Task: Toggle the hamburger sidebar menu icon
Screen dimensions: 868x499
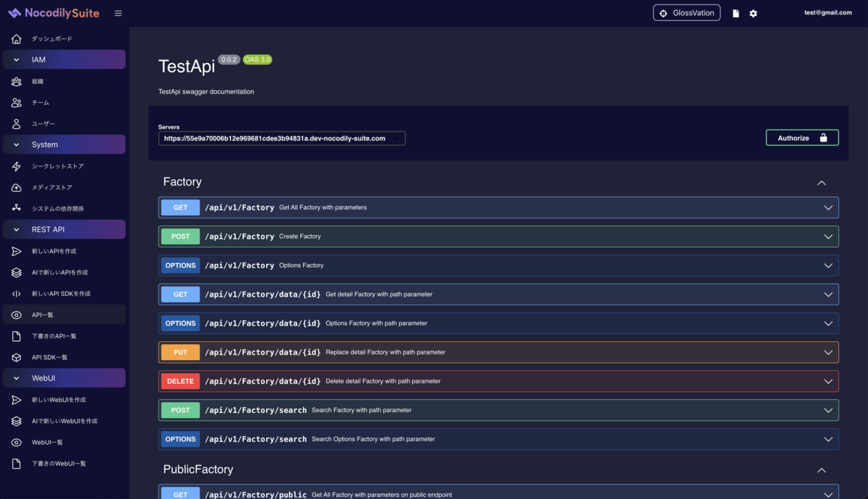Action: click(118, 13)
